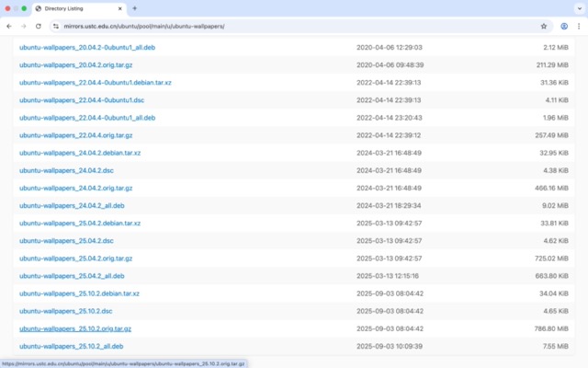
Task: Bookmark this page with the star icon
Action: click(x=544, y=26)
